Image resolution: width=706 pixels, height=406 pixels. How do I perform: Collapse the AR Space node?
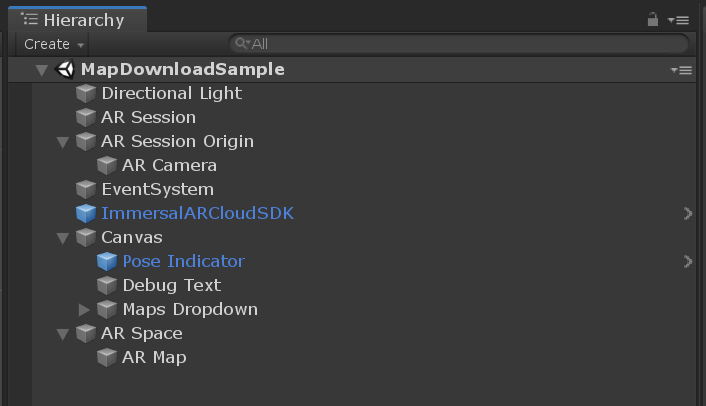tap(63, 334)
